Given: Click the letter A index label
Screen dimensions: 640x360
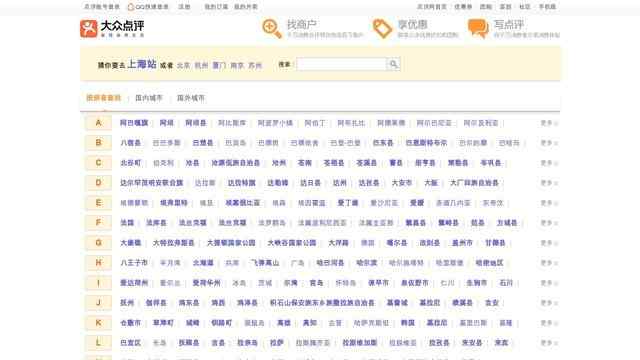Looking at the screenshot, I should [x=98, y=123].
